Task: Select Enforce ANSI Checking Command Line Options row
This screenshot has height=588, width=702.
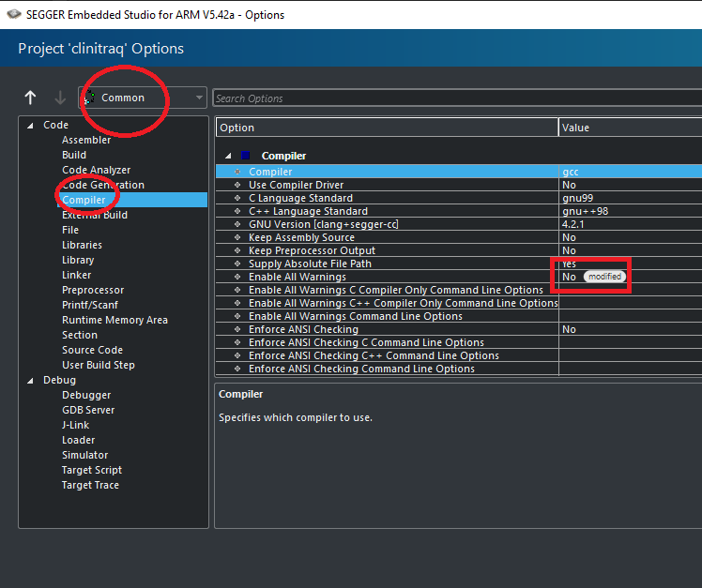Action: point(459,369)
